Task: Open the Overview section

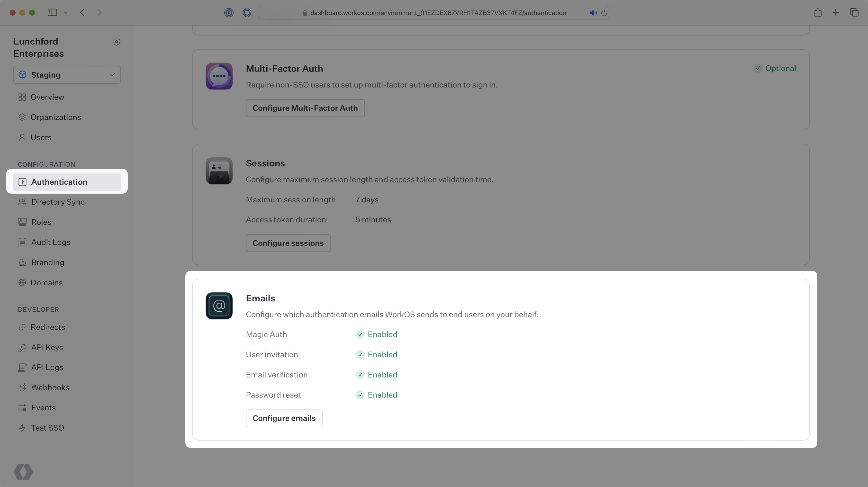Action: point(47,97)
